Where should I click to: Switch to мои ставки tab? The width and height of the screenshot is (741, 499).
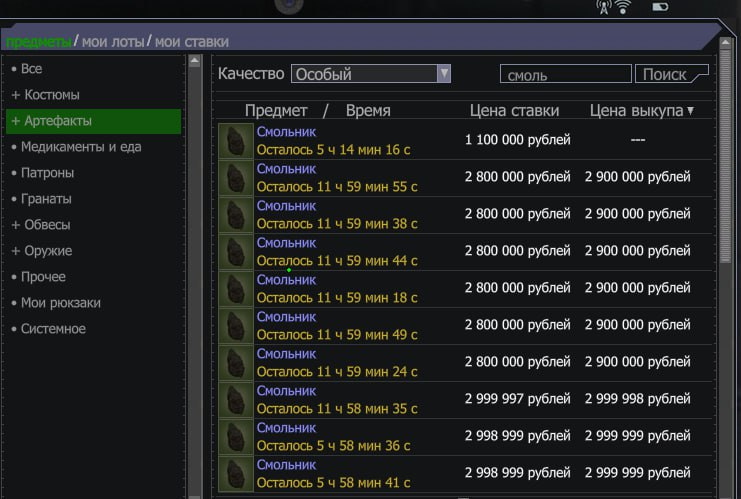[192, 42]
